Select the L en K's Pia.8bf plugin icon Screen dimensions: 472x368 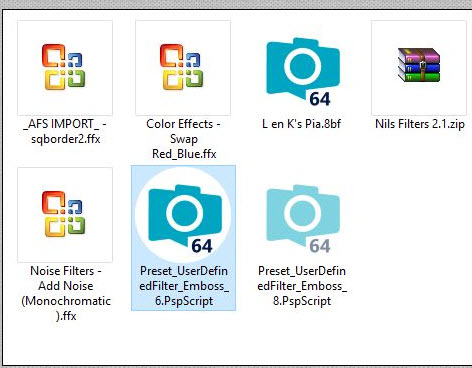(302, 72)
